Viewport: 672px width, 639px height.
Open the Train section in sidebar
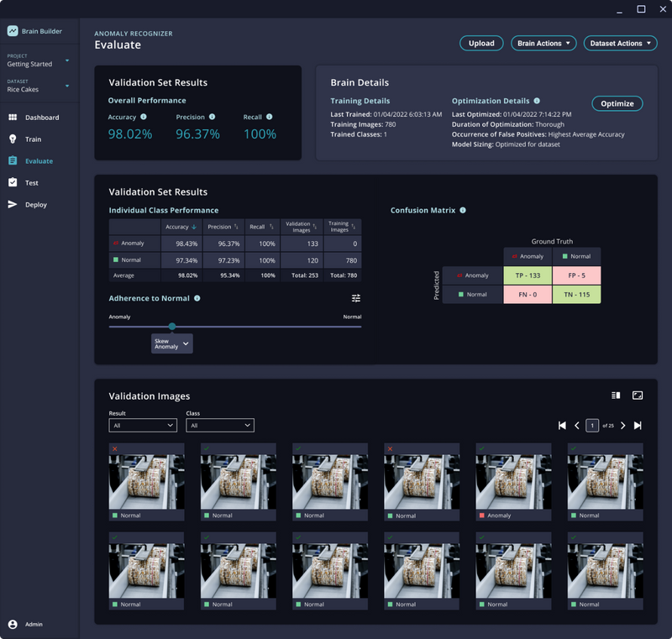click(x=33, y=139)
